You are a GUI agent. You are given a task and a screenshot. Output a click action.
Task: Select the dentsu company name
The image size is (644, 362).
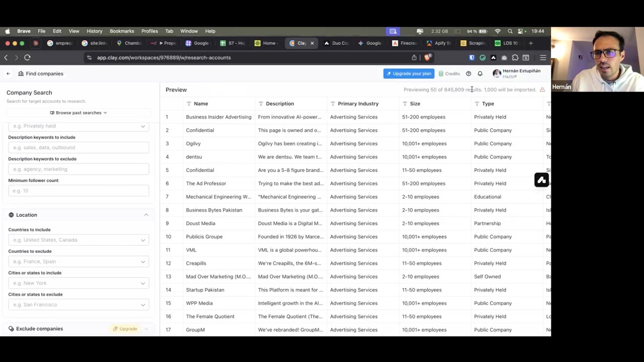pos(194,157)
